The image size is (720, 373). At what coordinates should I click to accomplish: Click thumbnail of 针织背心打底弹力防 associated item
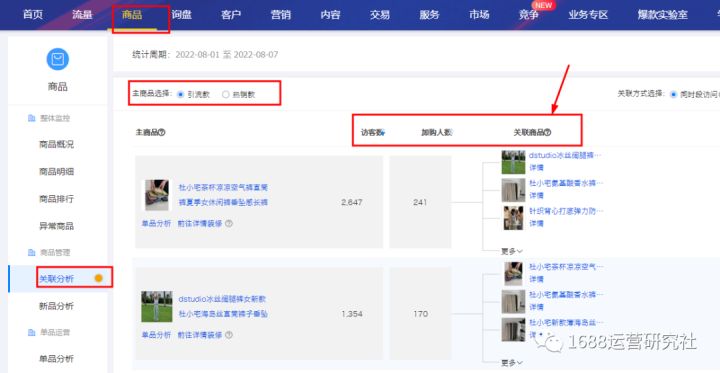click(x=513, y=218)
